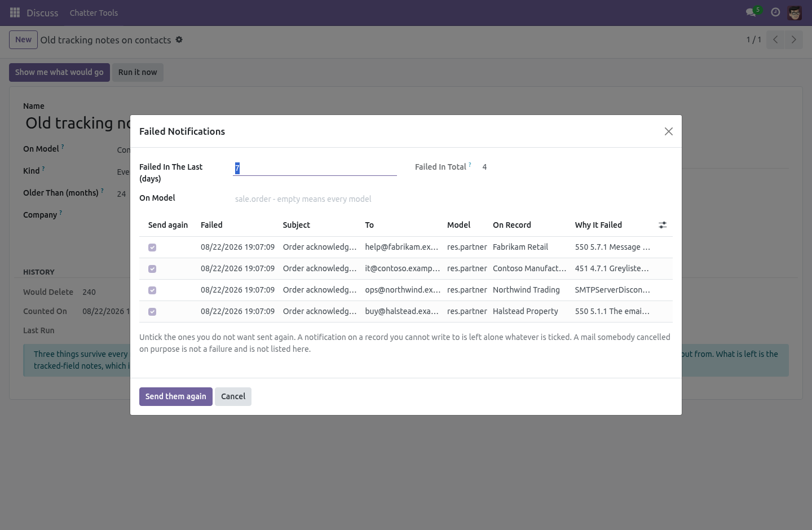Screen dimensions: 812x530
Task: Show the Failed In Total help tooltip
Action: click(x=470, y=165)
